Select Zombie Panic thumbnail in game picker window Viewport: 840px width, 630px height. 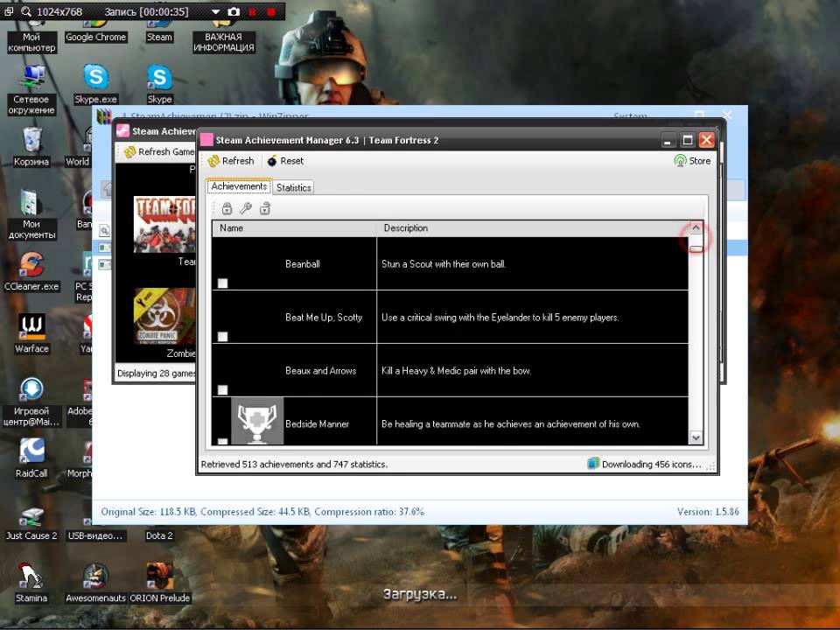tap(164, 316)
